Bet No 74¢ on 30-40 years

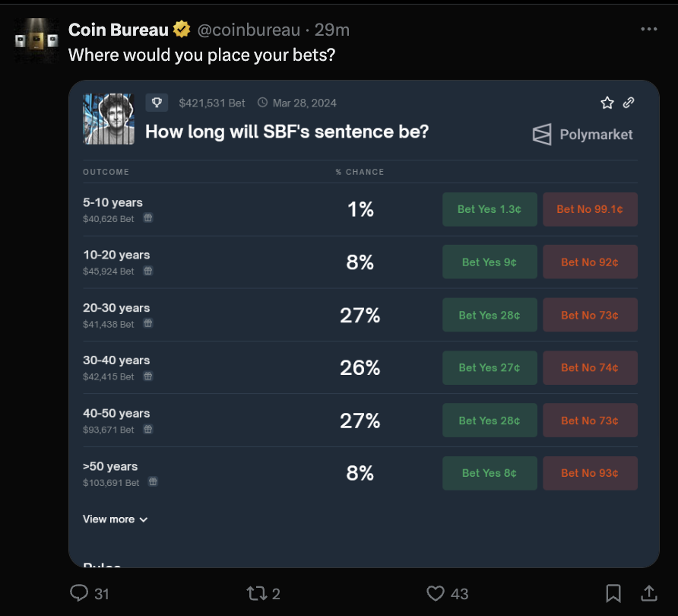tap(590, 367)
